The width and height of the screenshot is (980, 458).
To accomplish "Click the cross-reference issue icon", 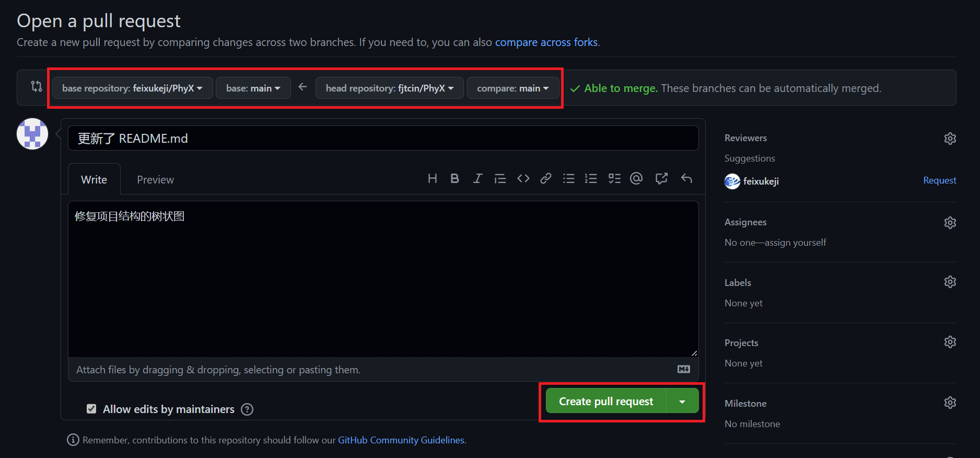I will tap(661, 179).
